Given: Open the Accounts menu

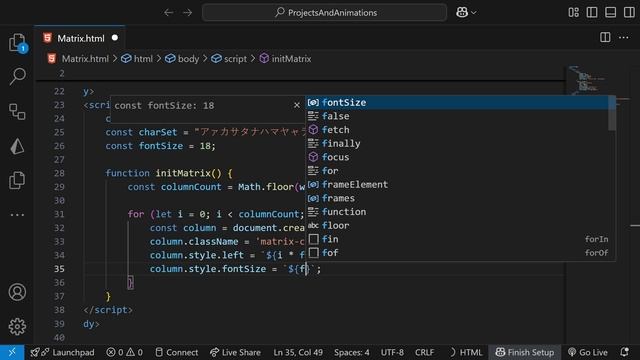Looking at the screenshot, I should [17, 292].
